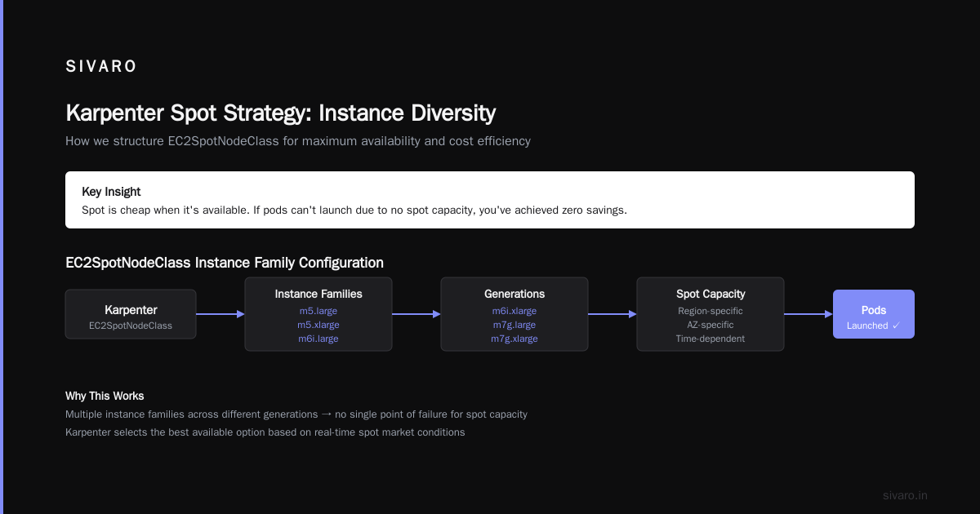The width and height of the screenshot is (980, 514).
Task: Click the Region-specific text in Spot Capacity
Action: 710,311
